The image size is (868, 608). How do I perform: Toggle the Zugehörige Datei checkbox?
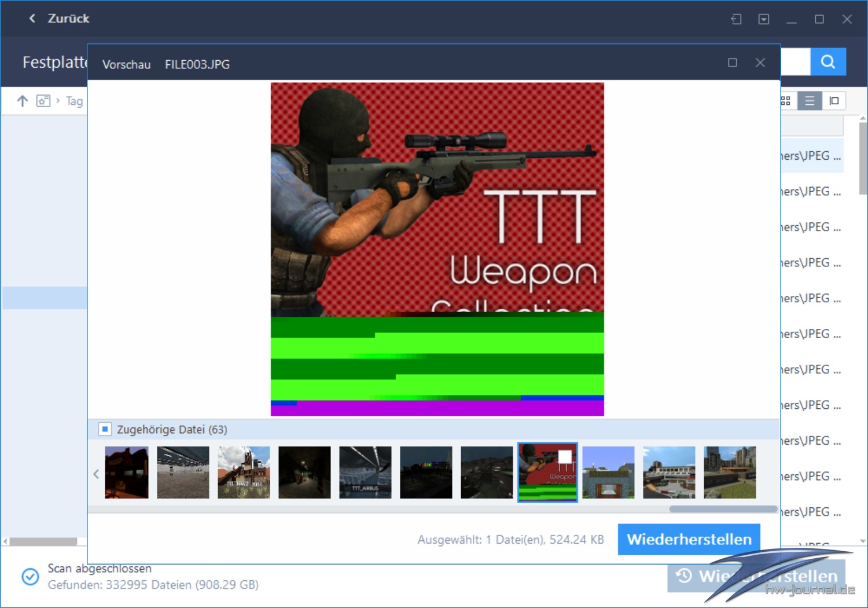point(105,429)
